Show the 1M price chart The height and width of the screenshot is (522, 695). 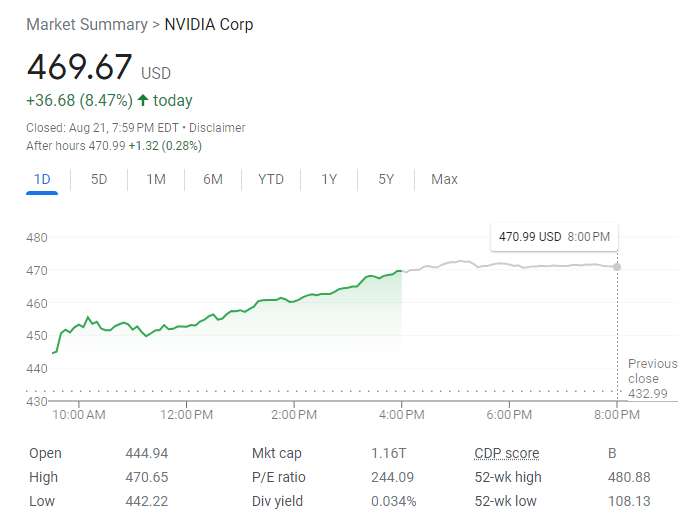(156, 179)
